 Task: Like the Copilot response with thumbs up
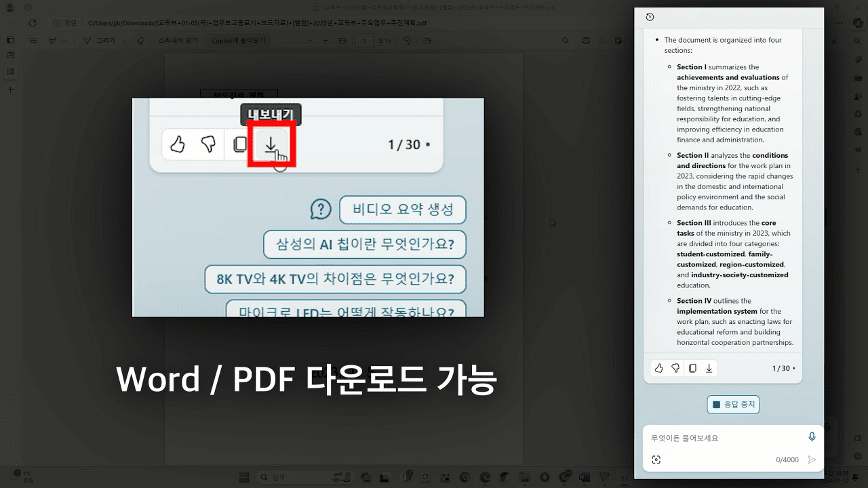pyautogui.click(x=658, y=368)
